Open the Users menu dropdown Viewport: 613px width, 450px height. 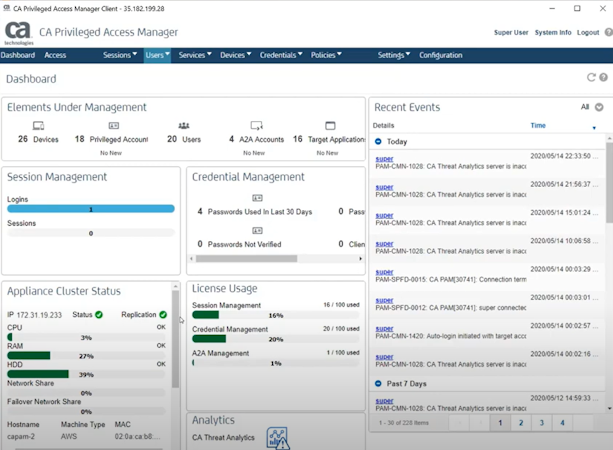pyautogui.click(x=158, y=55)
